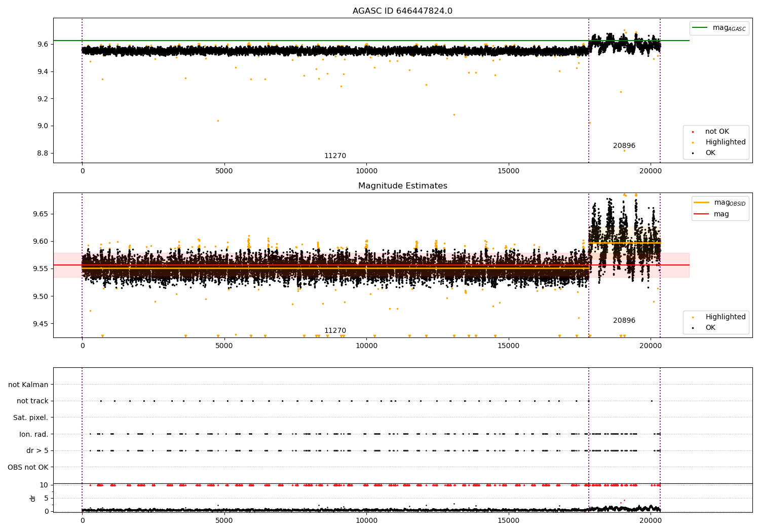Click the '15000' x-axis tick under middle plot
The width and height of the screenshot is (760, 532).
pyautogui.click(x=508, y=346)
